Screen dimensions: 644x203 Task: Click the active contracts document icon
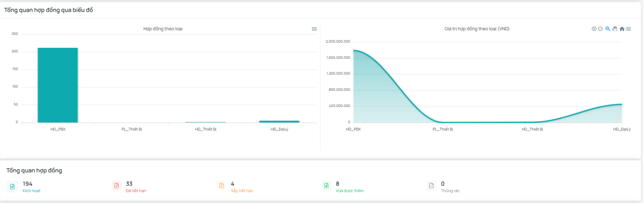12,186
